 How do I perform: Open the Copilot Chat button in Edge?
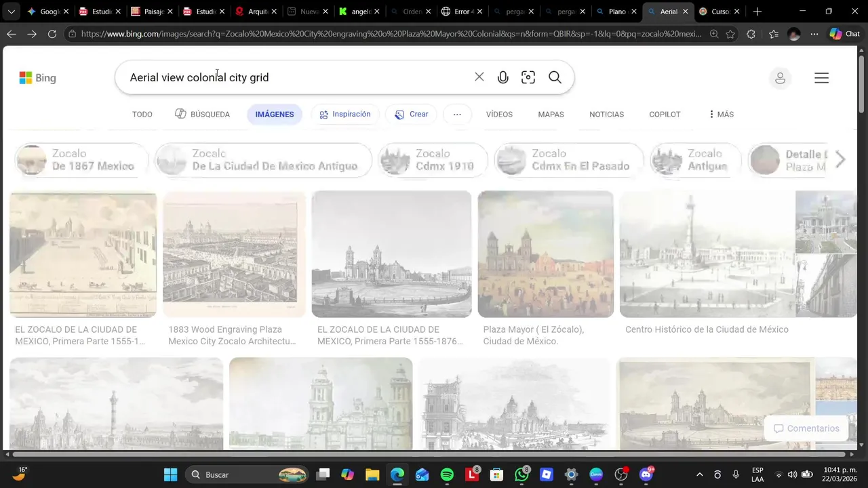click(x=844, y=34)
